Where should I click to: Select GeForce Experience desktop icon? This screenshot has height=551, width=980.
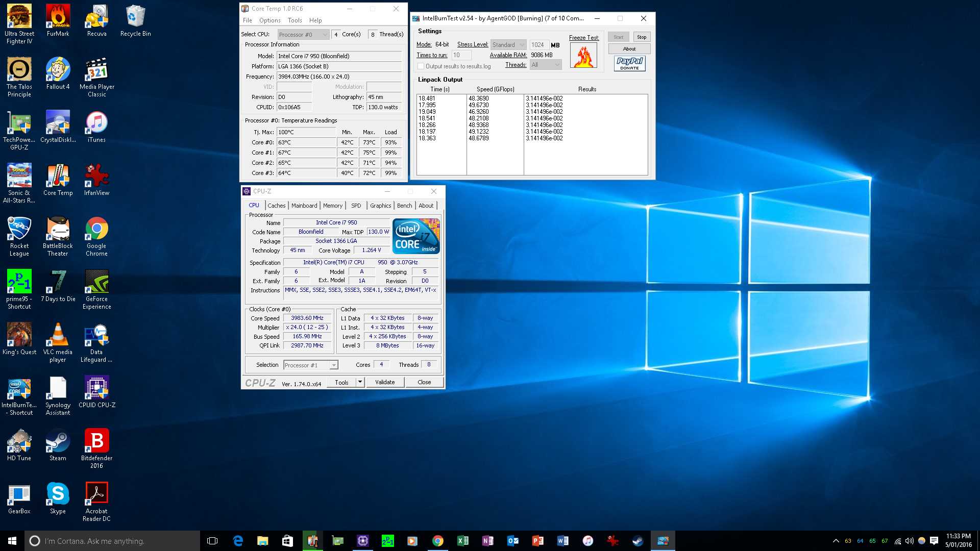coord(96,289)
